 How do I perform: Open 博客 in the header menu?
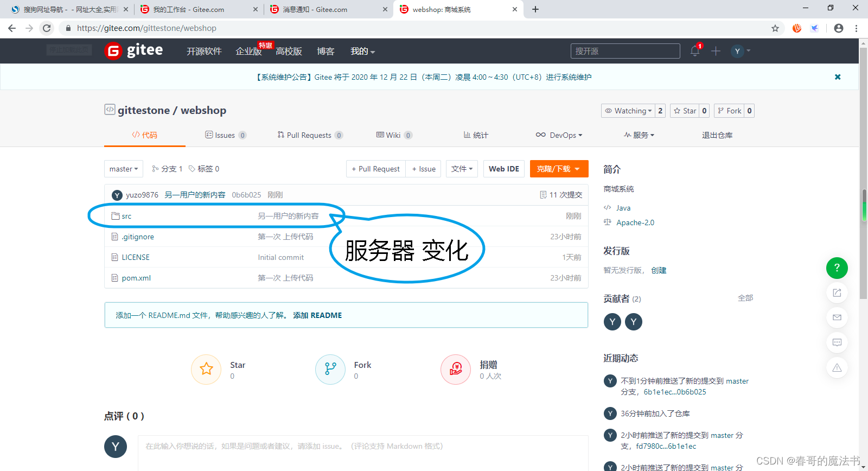(325, 51)
